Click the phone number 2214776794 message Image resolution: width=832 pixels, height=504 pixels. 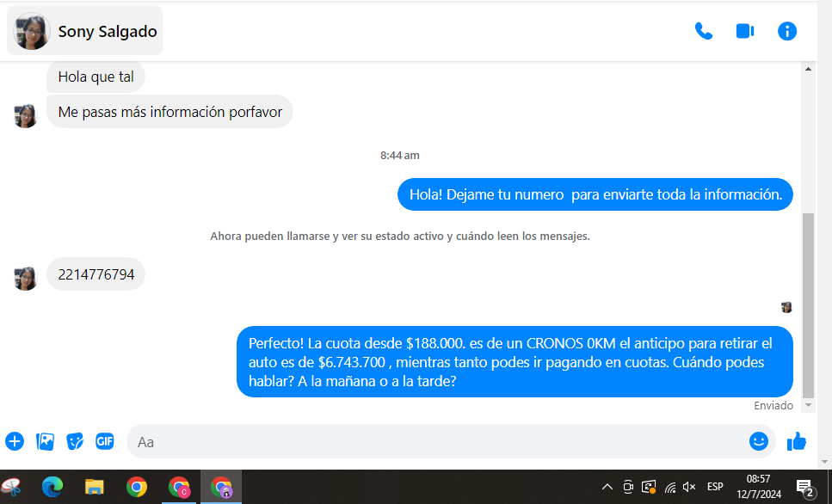click(x=96, y=274)
